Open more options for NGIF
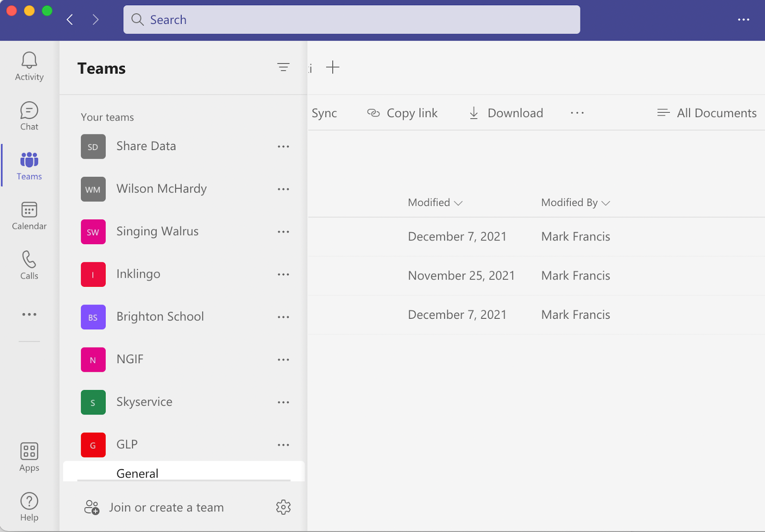 click(284, 360)
